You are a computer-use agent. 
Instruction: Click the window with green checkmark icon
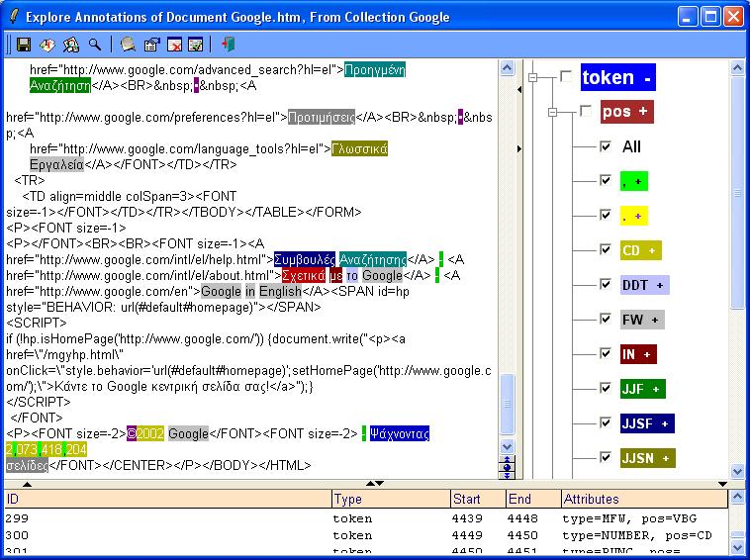195,45
